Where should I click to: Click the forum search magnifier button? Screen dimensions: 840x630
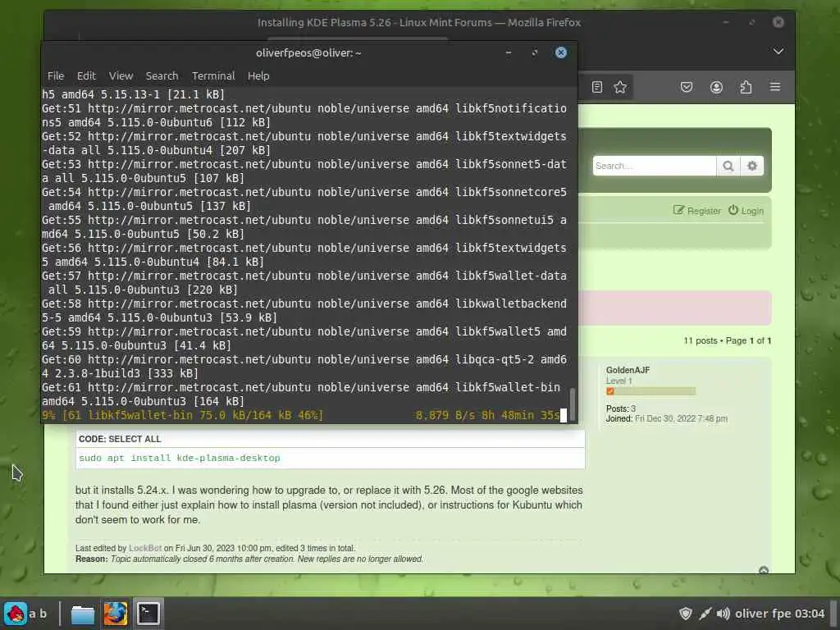click(728, 166)
